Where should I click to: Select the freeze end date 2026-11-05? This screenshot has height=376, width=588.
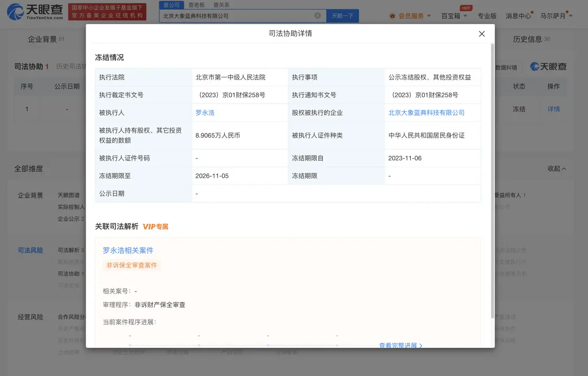point(212,176)
